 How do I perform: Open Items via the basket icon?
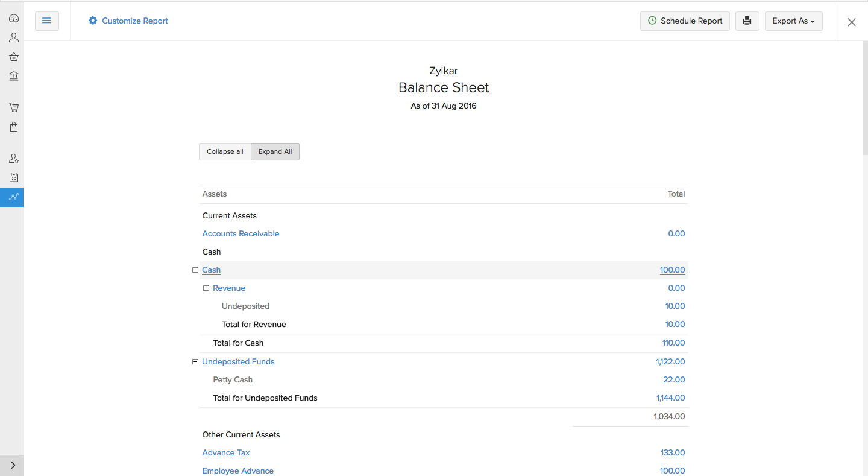[13, 57]
